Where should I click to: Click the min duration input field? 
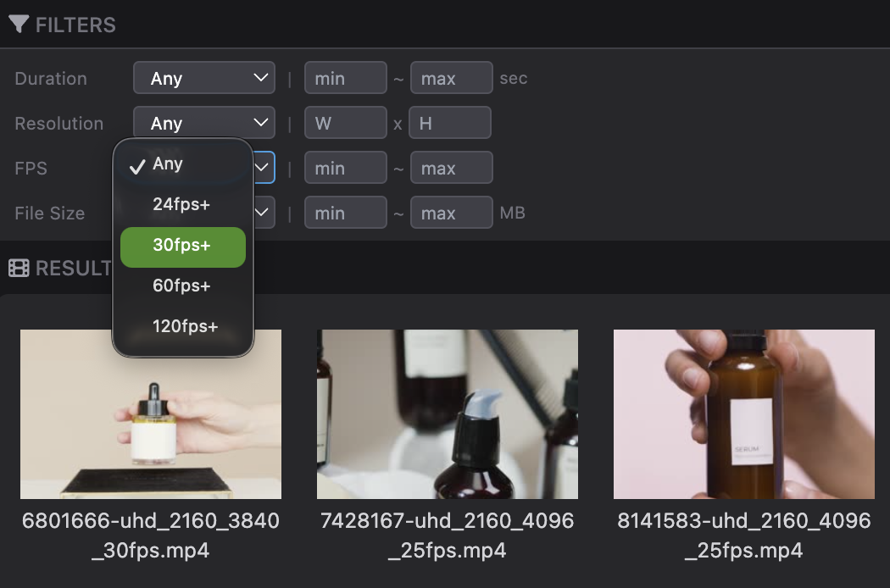345,77
